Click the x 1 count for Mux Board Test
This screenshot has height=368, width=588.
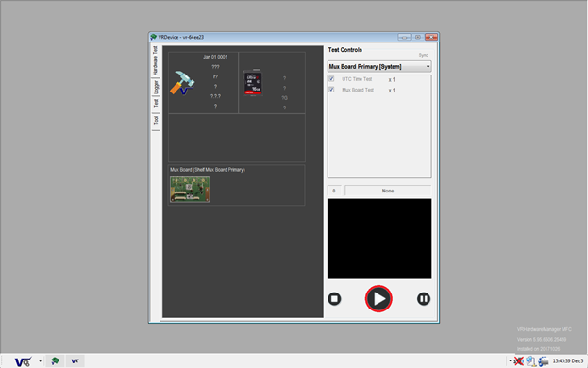(392, 91)
